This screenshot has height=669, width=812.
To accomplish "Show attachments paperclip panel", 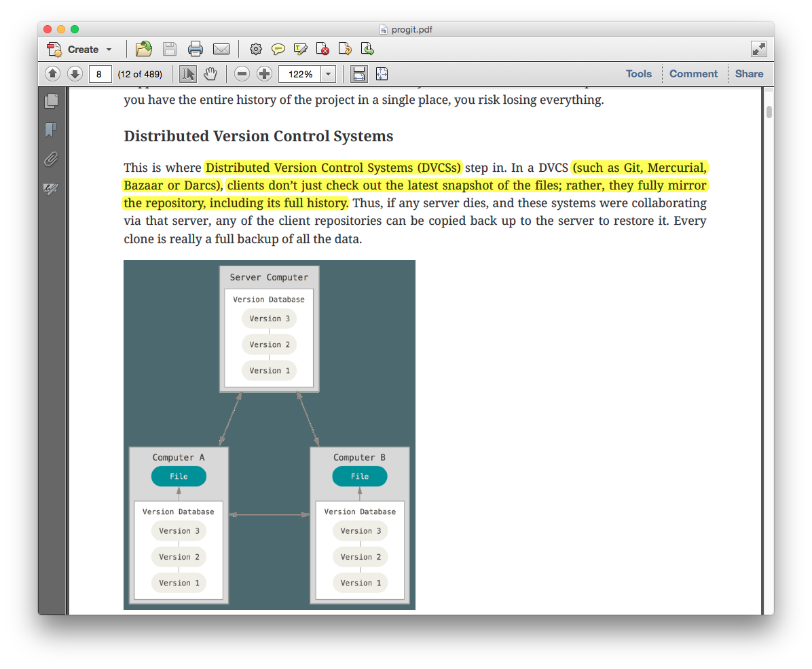I will (51, 159).
